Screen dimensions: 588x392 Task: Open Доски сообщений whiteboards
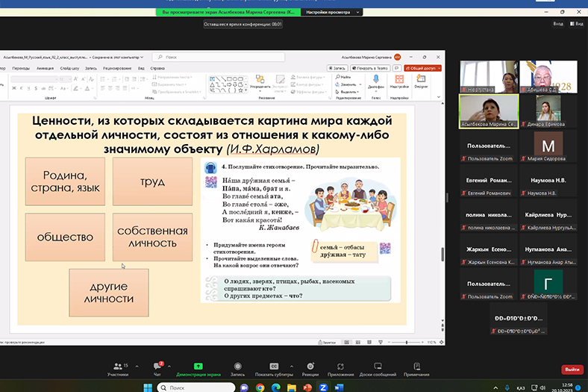(376, 367)
